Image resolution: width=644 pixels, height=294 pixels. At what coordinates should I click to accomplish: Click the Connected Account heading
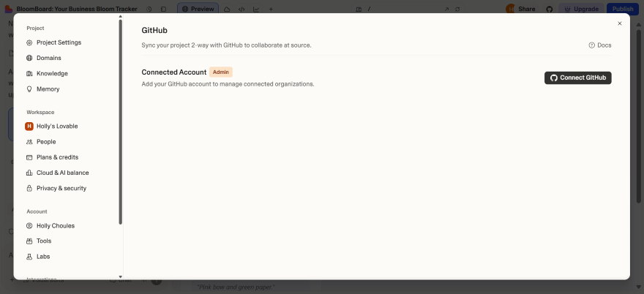174,72
